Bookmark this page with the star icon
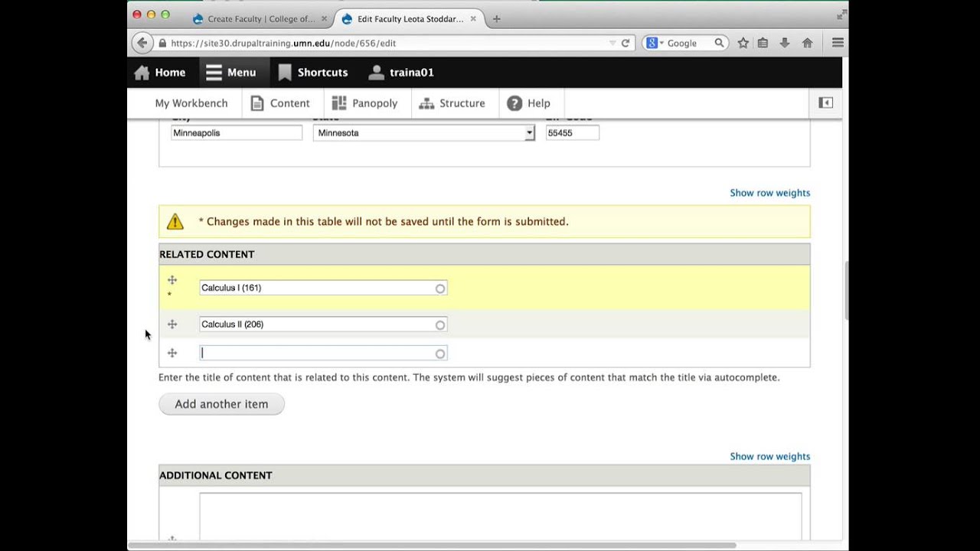 (x=743, y=43)
